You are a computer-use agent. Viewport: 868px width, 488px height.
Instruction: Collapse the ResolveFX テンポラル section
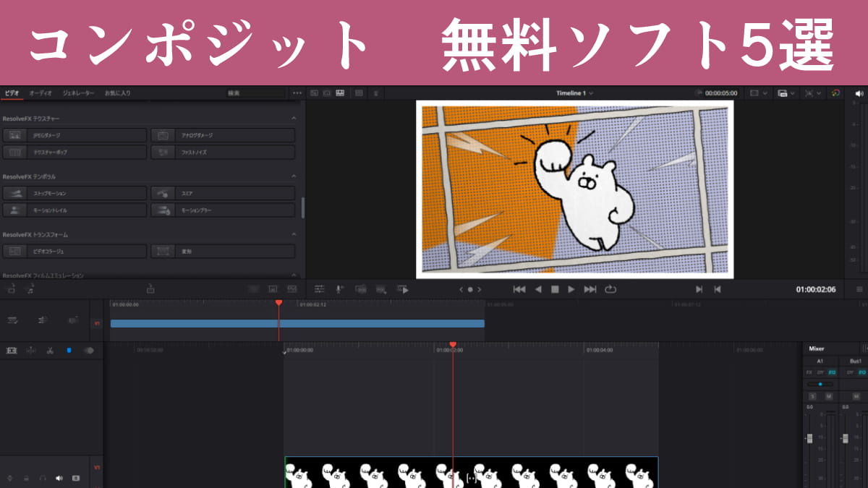294,176
